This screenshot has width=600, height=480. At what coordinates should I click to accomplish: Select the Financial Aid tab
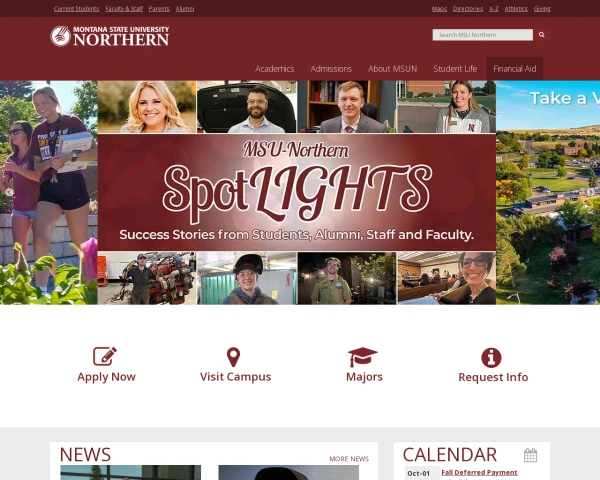click(x=515, y=69)
